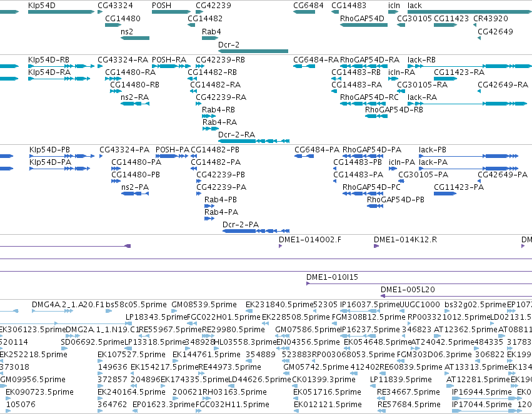Image resolution: width=532 pixels, height=414 pixels.
Task: Select the LP11839.5prime EST
Action: tap(373, 385)
